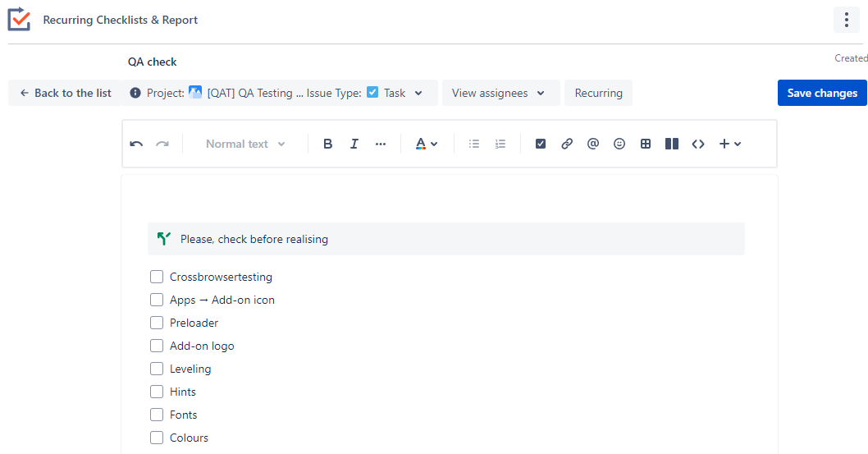Save changes to the checklist
Viewport: 868px width, 454px height.
[x=822, y=93]
